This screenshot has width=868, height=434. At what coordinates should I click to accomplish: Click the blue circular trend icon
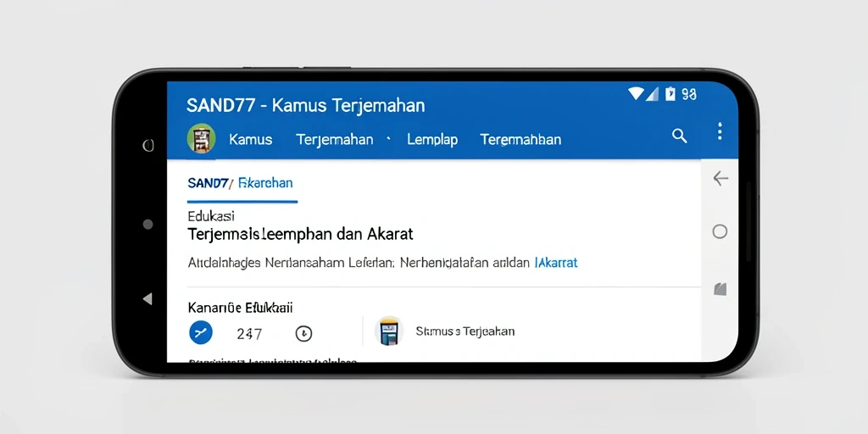(x=201, y=332)
